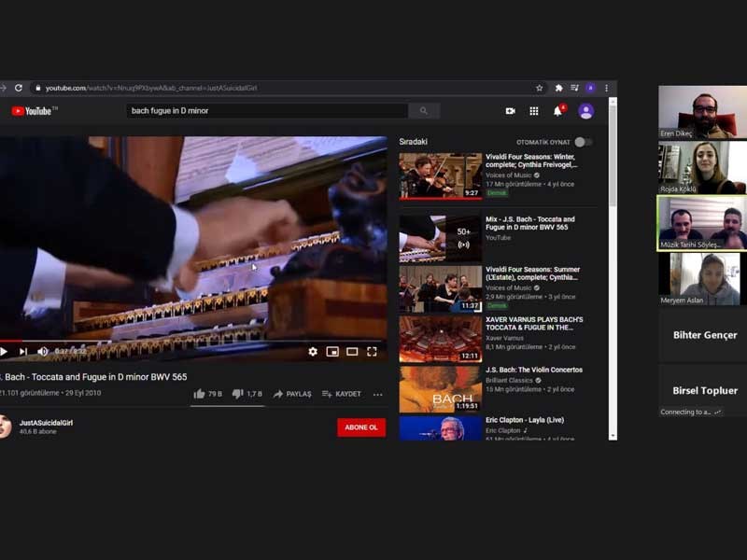Image resolution: width=747 pixels, height=560 pixels.
Task: Open the JustASuicidalGirl channel avatar
Action: (5, 427)
